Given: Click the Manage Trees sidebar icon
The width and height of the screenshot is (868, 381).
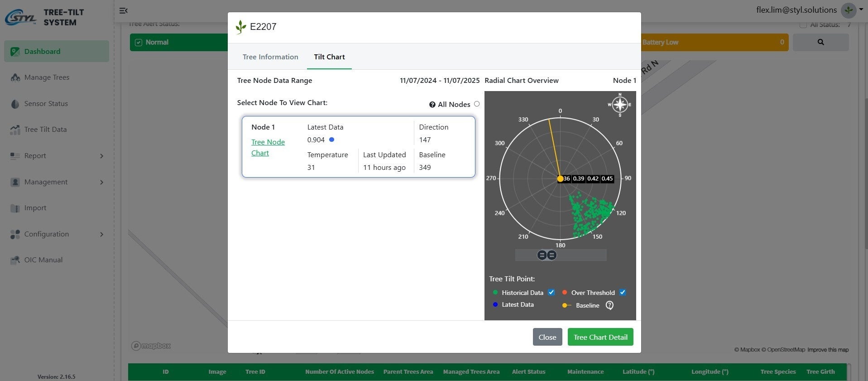Looking at the screenshot, I should (x=15, y=77).
